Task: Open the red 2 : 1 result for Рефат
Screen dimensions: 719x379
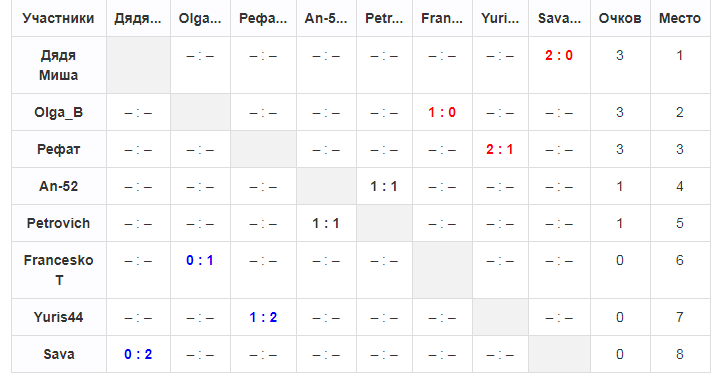Action: (500, 149)
